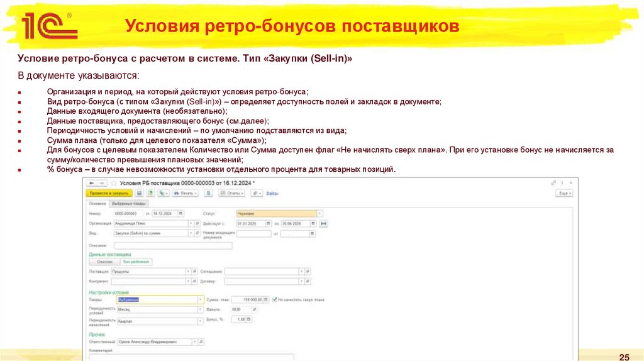Switch to the Основное tab
Screen dimensions: 644x361
97,204
